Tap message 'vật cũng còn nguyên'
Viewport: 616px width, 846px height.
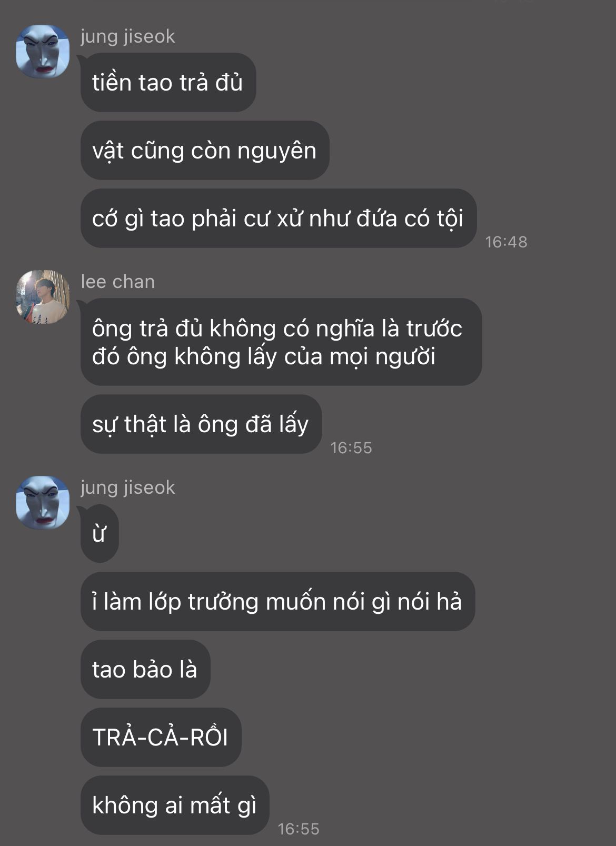click(205, 150)
